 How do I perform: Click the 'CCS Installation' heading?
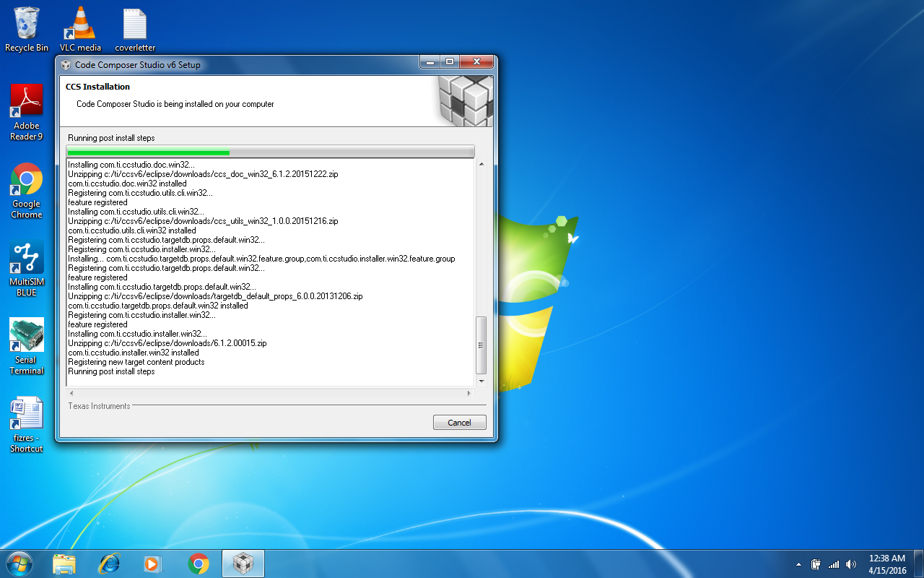pos(97,87)
